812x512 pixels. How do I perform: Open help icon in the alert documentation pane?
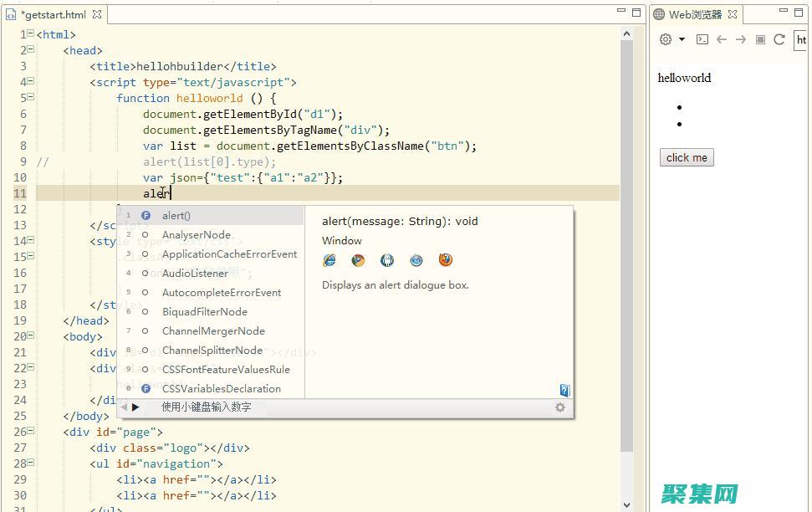(x=564, y=390)
